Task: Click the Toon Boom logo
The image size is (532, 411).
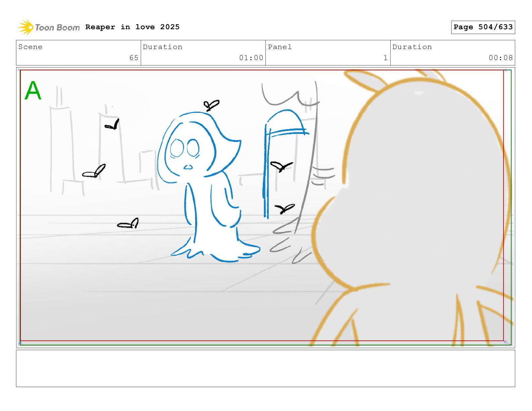Action: [x=49, y=27]
